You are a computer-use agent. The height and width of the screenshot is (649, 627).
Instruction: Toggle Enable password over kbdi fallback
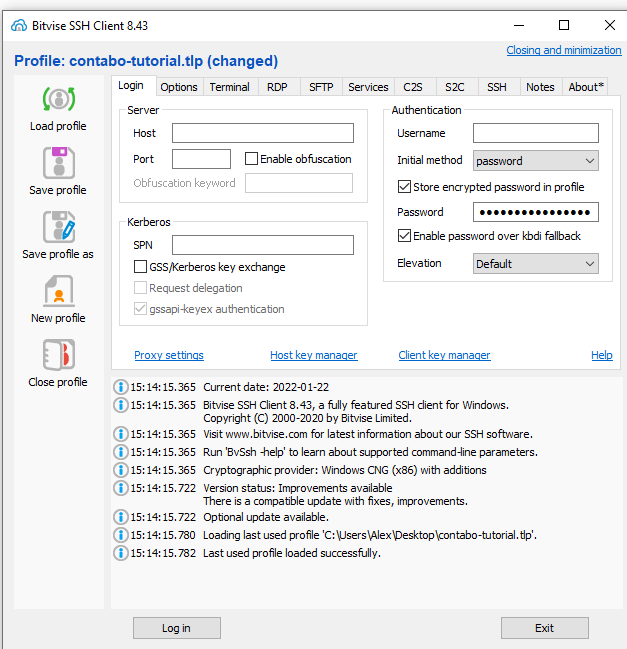click(x=404, y=236)
